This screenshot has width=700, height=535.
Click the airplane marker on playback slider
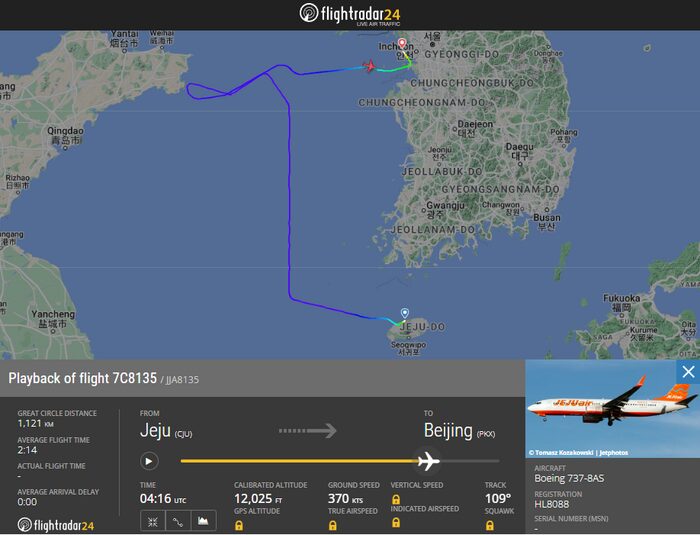click(x=429, y=461)
